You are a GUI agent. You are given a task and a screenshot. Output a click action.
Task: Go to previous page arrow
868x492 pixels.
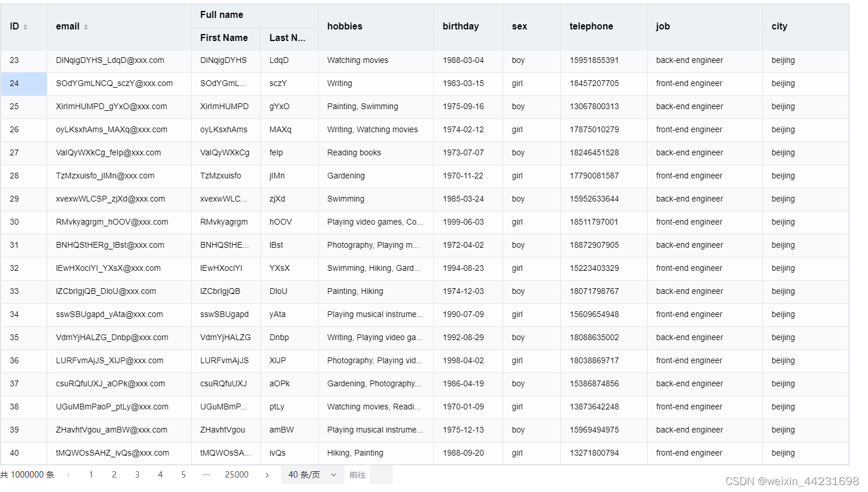click(68, 475)
